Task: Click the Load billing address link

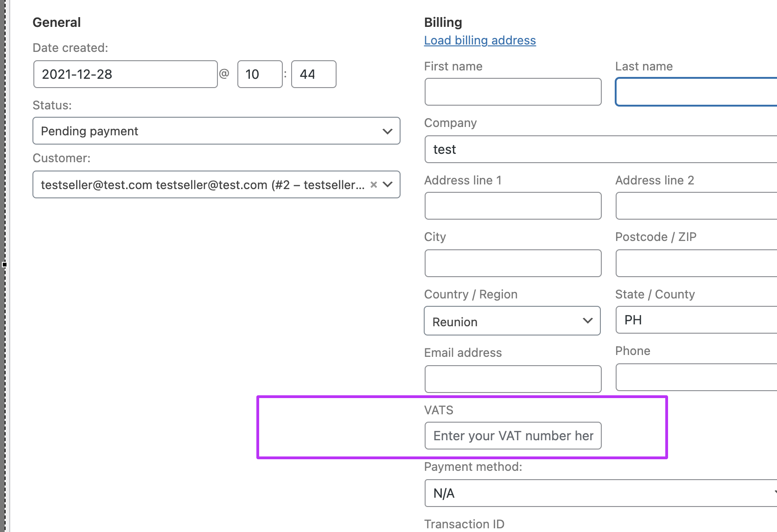Action: (480, 41)
